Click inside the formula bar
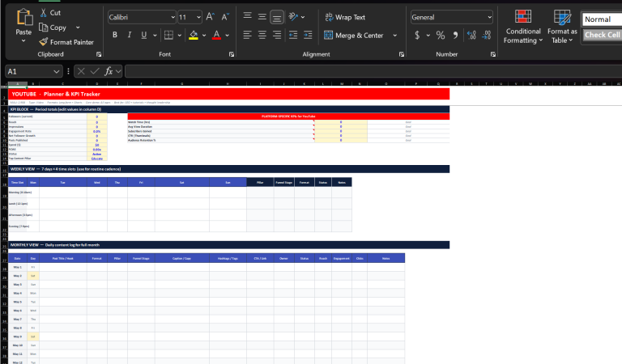Image resolution: width=622 pixels, height=364 pixels. click(x=373, y=71)
